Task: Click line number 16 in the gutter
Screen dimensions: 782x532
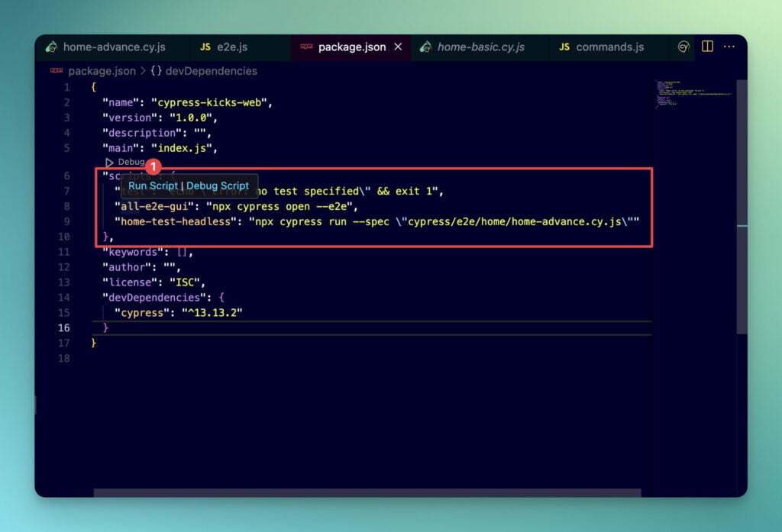Action: pyautogui.click(x=64, y=328)
